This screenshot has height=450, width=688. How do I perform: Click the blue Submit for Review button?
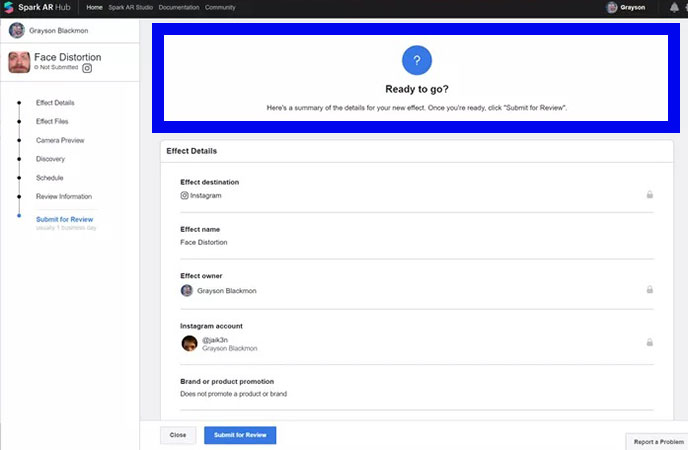[240, 435]
